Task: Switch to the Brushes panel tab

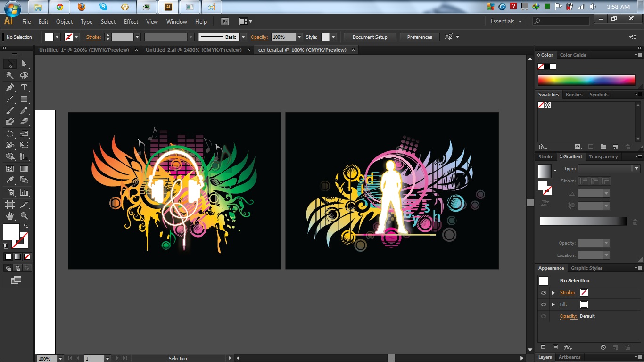Action: tap(574, 94)
